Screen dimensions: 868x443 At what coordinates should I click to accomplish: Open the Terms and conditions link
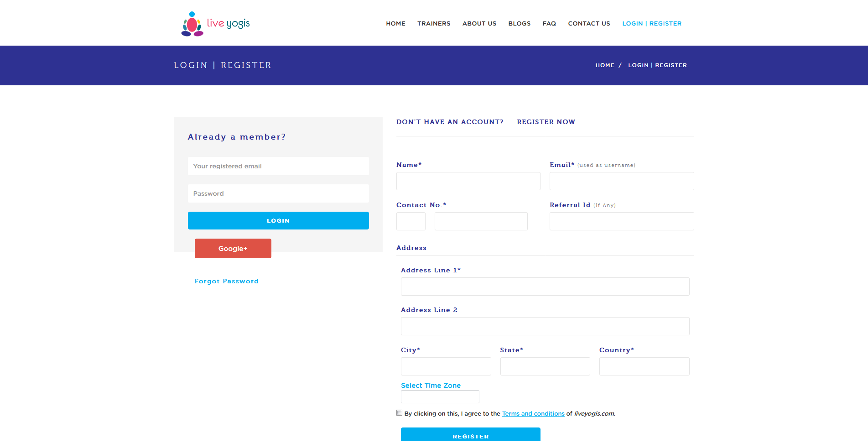pos(533,414)
